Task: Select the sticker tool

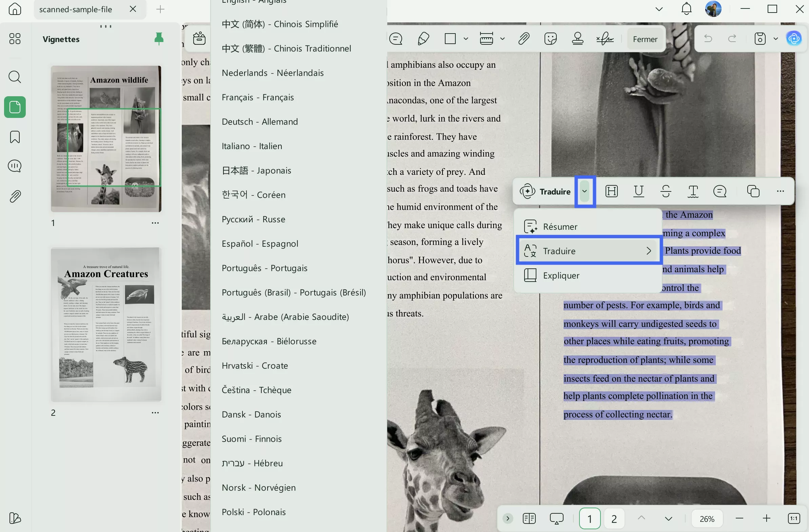Action: point(550,38)
